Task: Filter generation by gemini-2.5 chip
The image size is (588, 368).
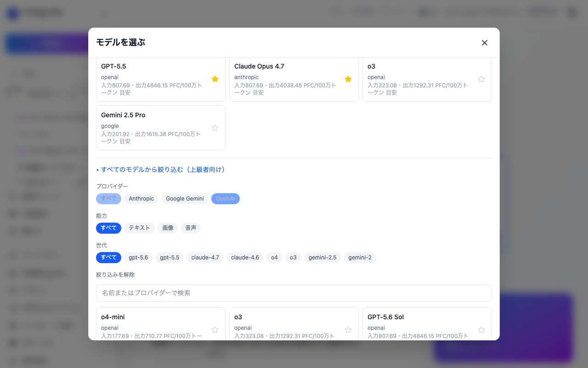Action: 322,258
